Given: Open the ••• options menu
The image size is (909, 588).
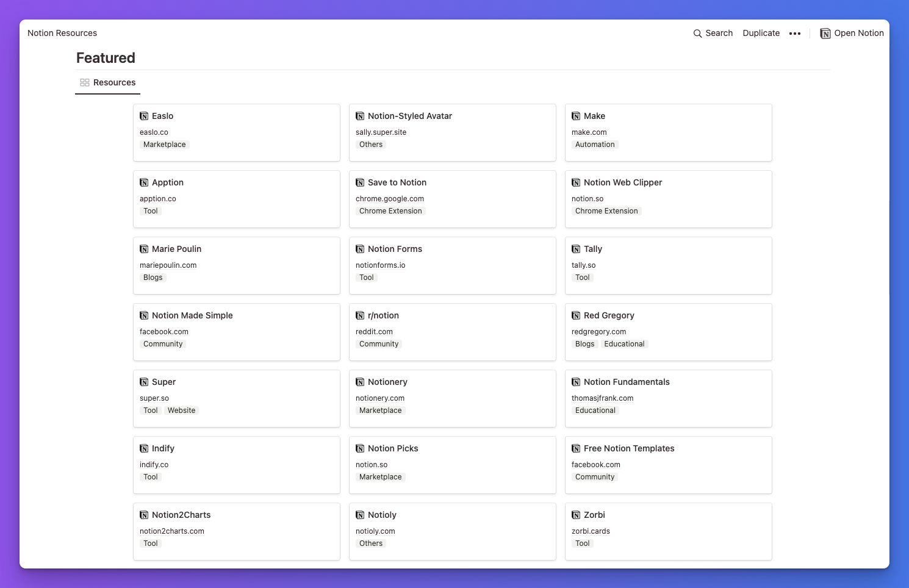Looking at the screenshot, I should [795, 34].
